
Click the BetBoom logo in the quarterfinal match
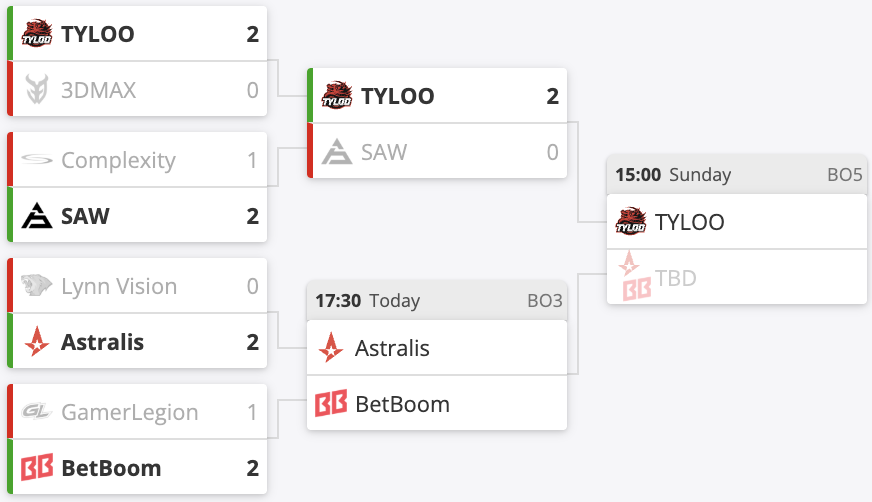[x=37, y=467]
